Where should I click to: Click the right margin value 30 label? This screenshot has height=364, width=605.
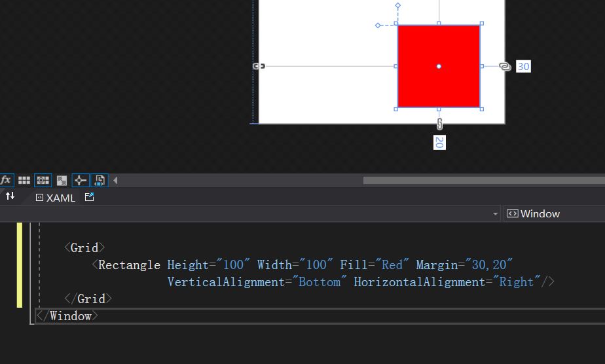(523, 66)
